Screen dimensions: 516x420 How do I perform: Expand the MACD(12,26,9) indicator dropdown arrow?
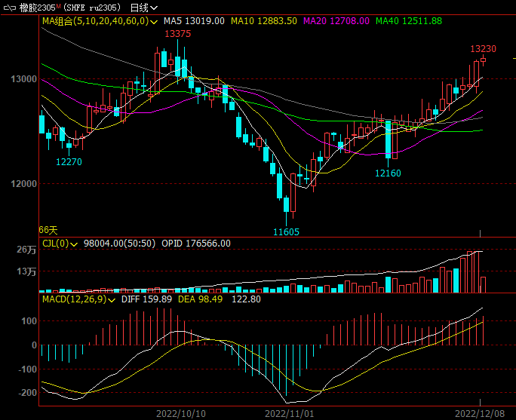pyautogui.click(x=112, y=300)
